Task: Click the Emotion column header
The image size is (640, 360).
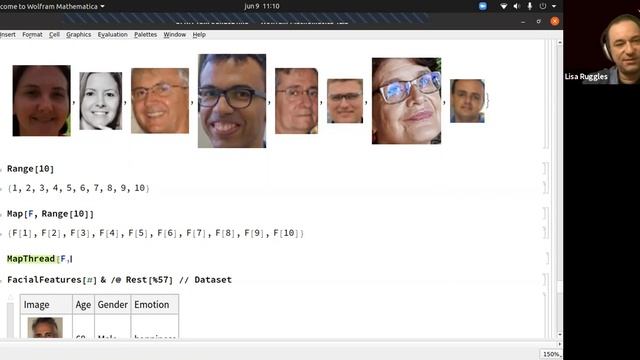Action: click(x=155, y=304)
